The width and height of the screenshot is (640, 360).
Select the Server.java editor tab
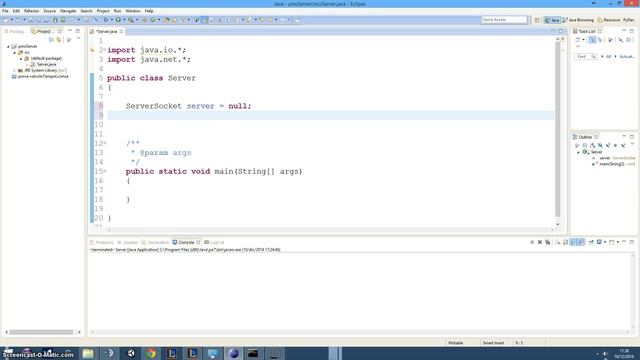[x=107, y=31]
